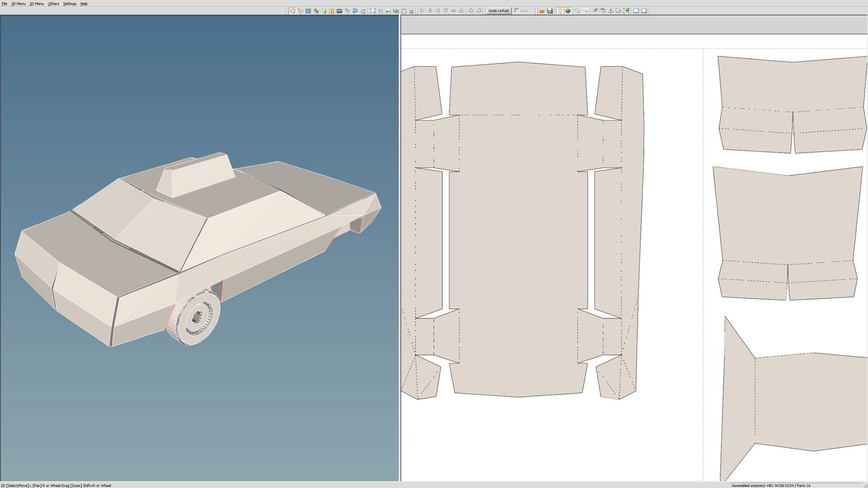Open the File menu
Viewport: 868px width, 488px height.
click(4, 4)
